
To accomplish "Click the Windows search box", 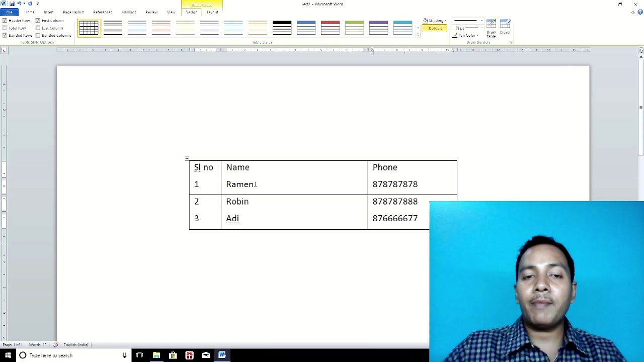I will click(x=73, y=355).
